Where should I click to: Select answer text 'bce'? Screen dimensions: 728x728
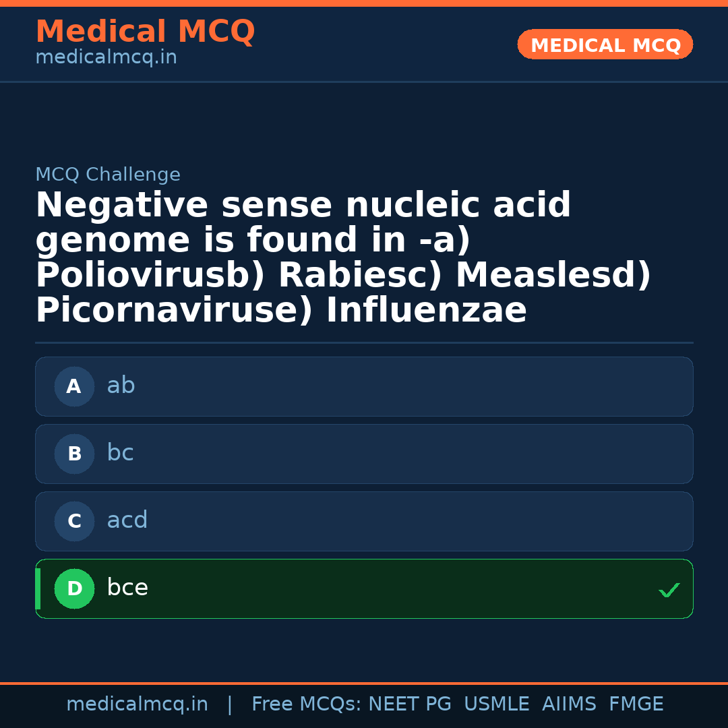tap(127, 588)
